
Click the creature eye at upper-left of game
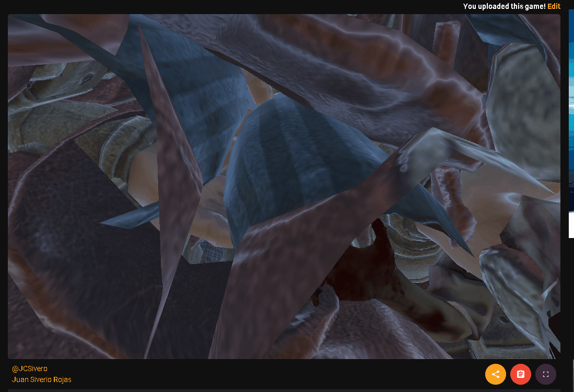[x=85, y=79]
